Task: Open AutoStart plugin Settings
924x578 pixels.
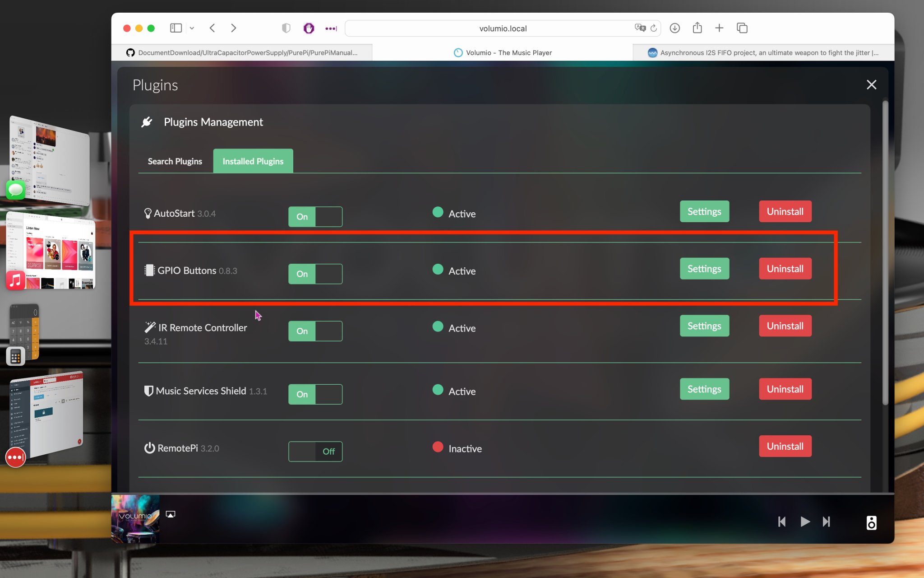Action: pos(704,211)
